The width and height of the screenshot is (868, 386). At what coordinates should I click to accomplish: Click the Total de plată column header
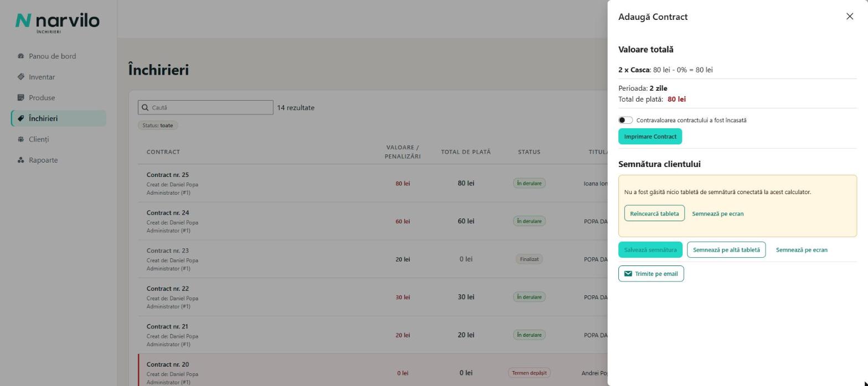[466, 152]
